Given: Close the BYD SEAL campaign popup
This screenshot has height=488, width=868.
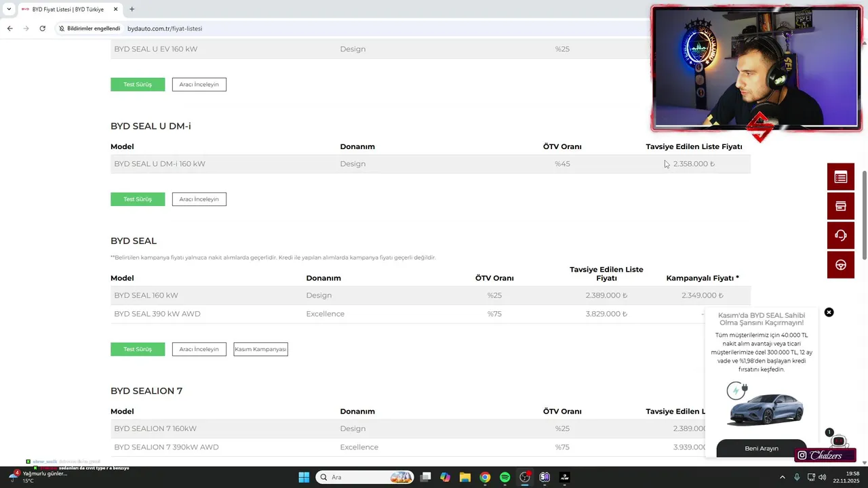Looking at the screenshot, I should [829, 312].
